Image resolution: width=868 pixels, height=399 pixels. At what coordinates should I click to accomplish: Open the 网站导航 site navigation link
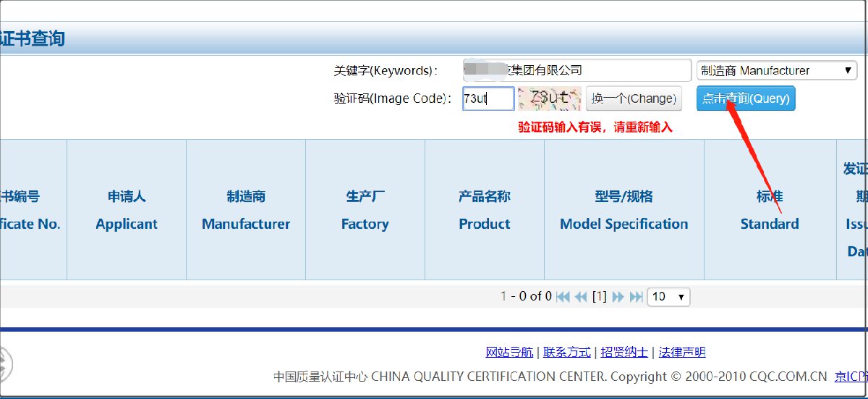click(509, 352)
